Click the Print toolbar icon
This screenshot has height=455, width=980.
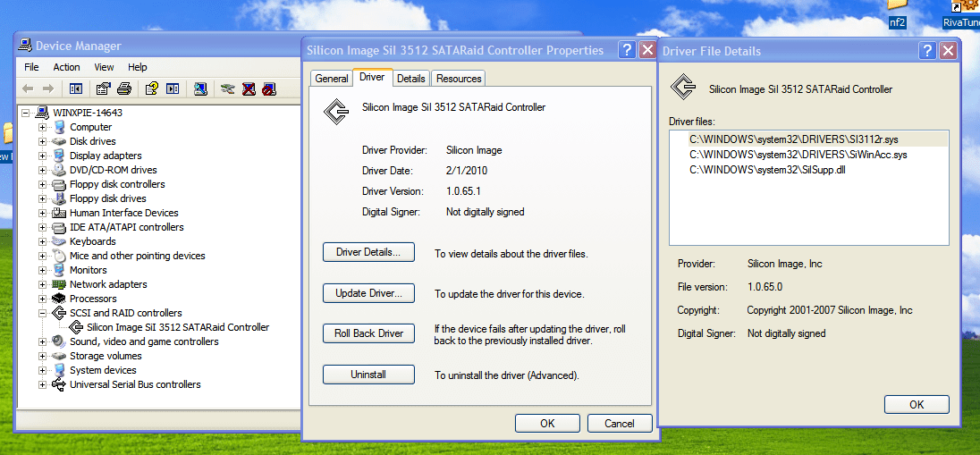click(x=123, y=88)
